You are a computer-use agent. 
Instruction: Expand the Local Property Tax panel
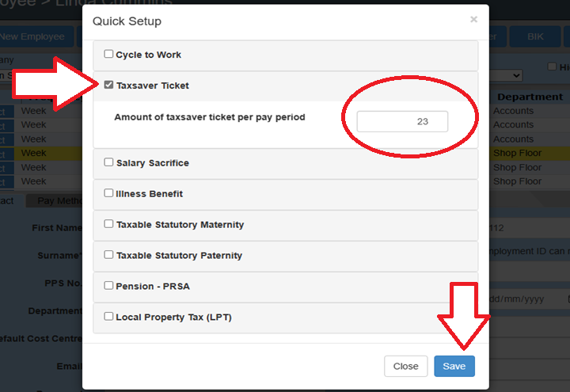285,318
